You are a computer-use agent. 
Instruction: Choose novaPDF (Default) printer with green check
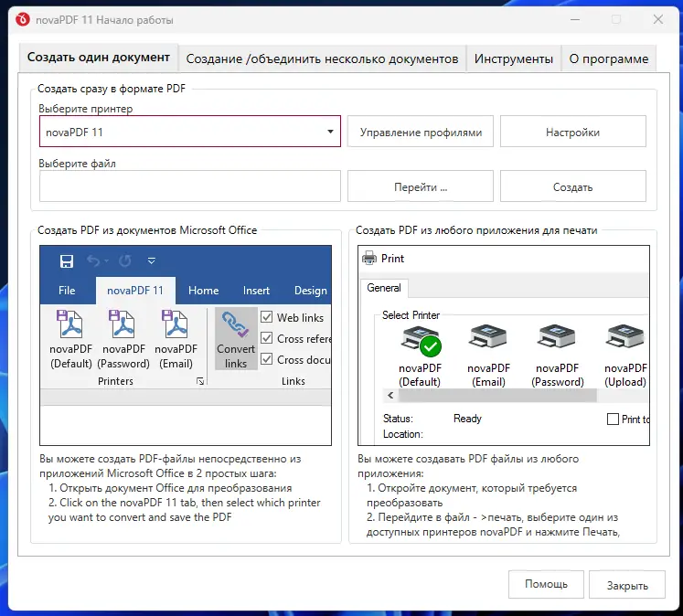click(420, 356)
